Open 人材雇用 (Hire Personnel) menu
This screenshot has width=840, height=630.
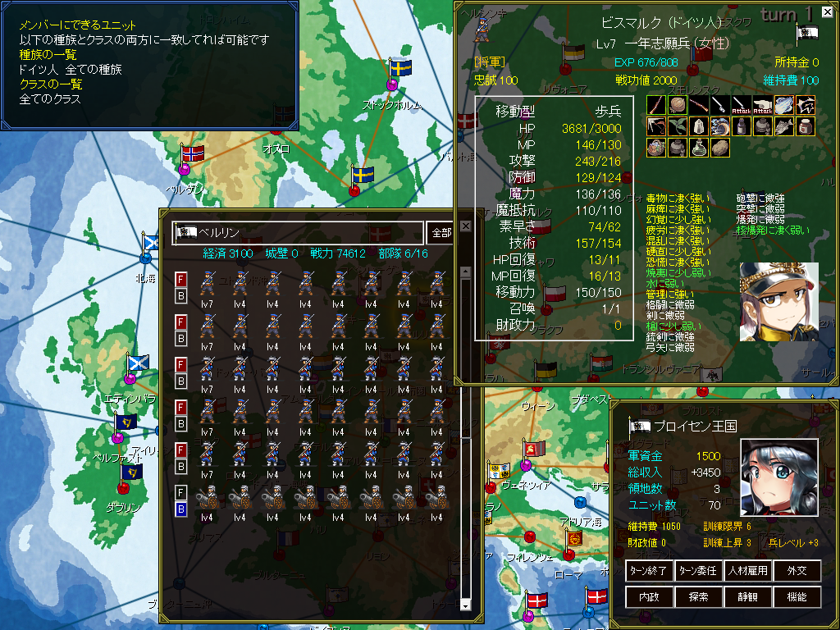(747, 571)
